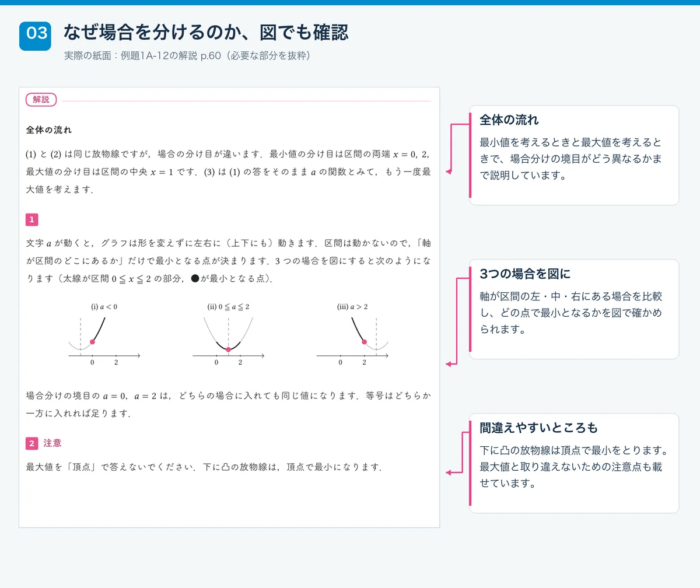Click the paragraph starting (1) と (2) は同じ放物線
This screenshot has width=700, height=588.
(229, 172)
